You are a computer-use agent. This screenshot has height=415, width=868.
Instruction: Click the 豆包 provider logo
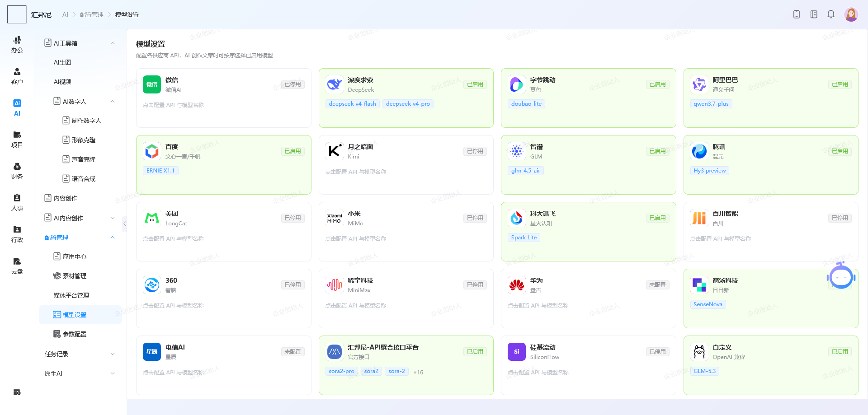tap(517, 84)
